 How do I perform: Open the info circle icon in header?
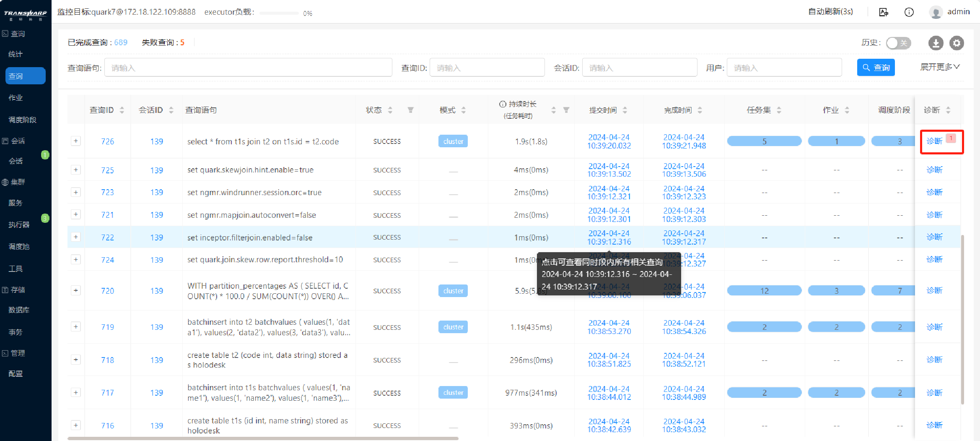[909, 12]
